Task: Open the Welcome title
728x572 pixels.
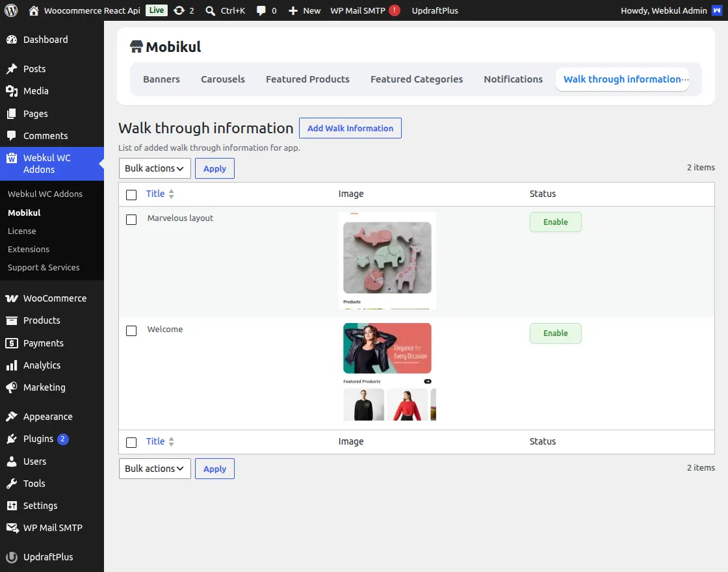Action: tap(165, 329)
